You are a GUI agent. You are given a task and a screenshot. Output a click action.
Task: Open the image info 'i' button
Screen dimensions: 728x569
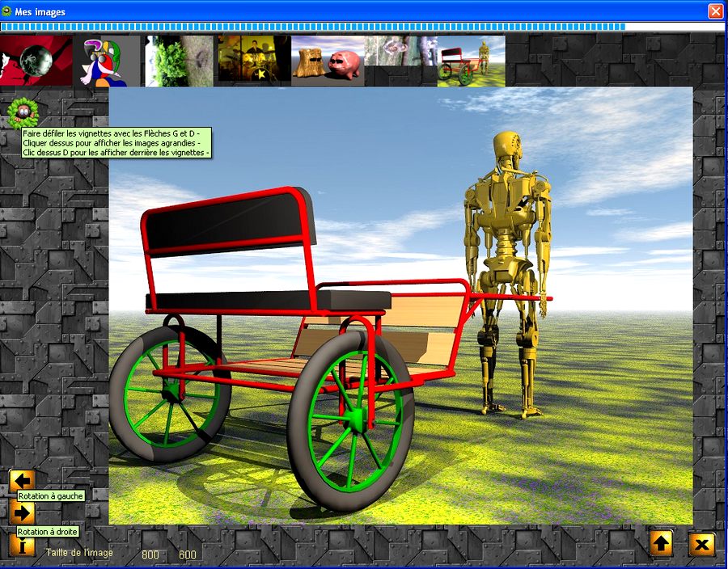coord(23,546)
